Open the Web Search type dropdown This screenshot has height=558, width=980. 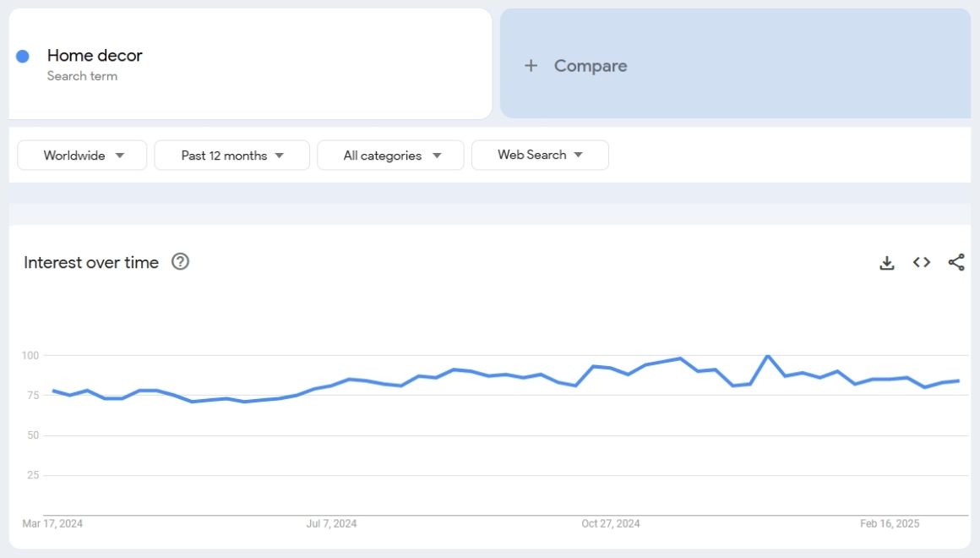540,156
